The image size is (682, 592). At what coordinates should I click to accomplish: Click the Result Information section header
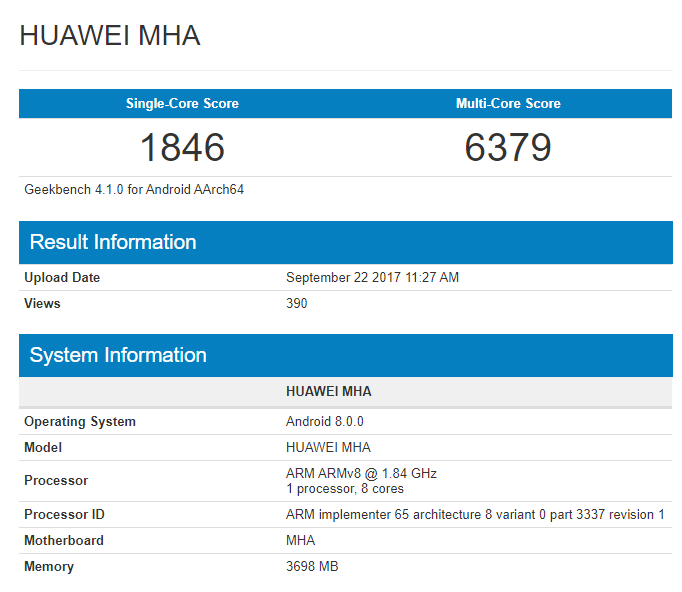tap(113, 242)
